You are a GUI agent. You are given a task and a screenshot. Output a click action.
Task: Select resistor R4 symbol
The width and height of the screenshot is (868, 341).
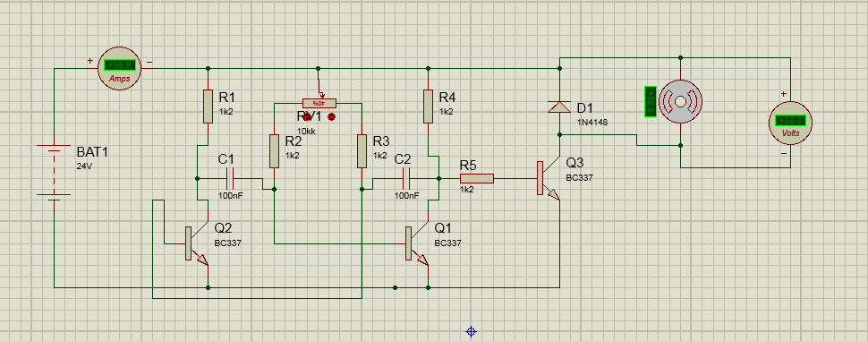[x=428, y=107]
